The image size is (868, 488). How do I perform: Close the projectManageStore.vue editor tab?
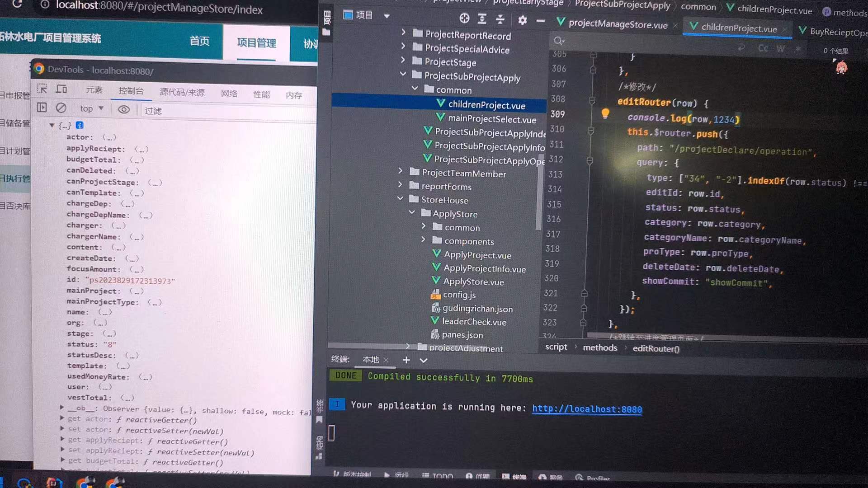coord(675,26)
